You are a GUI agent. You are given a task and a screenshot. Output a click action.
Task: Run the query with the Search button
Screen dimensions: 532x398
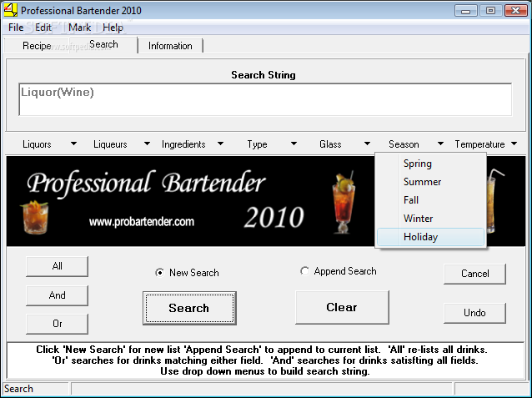click(x=189, y=308)
